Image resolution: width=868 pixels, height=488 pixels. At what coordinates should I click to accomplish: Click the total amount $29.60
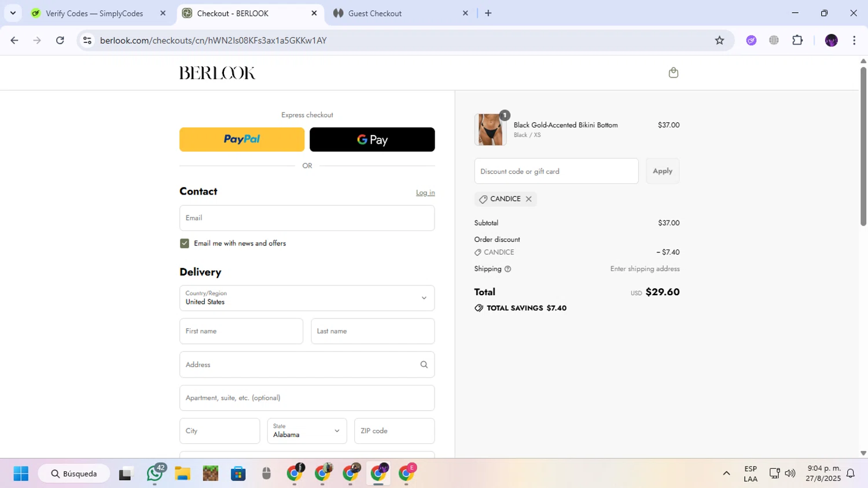[663, 292]
